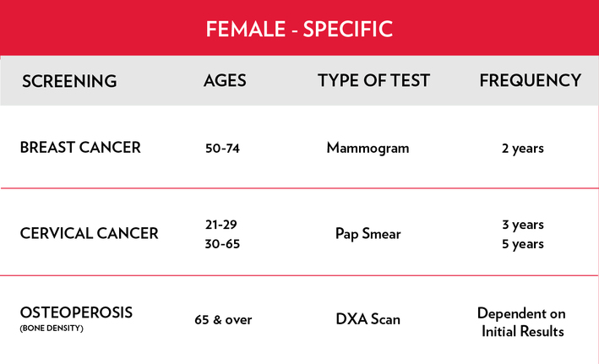Click the 3 years frequency
Image resolution: width=599 pixels, height=364 pixels.
[x=522, y=225]
